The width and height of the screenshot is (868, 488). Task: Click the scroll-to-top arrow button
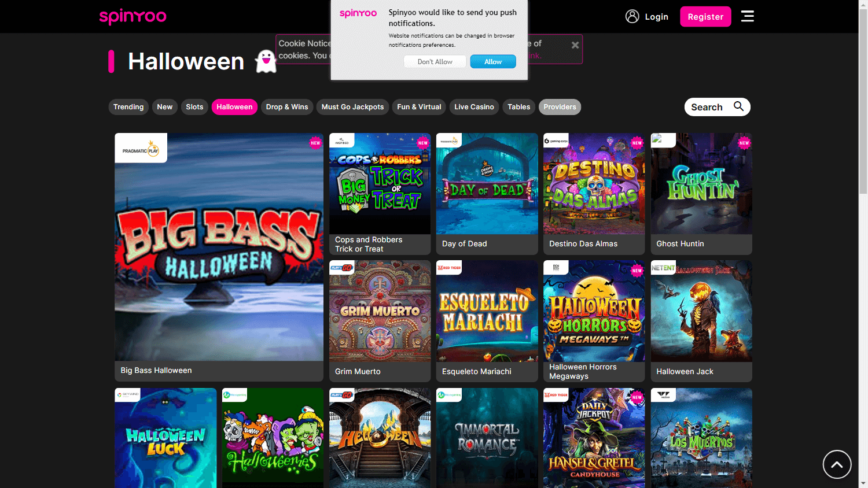click(837, 464)
